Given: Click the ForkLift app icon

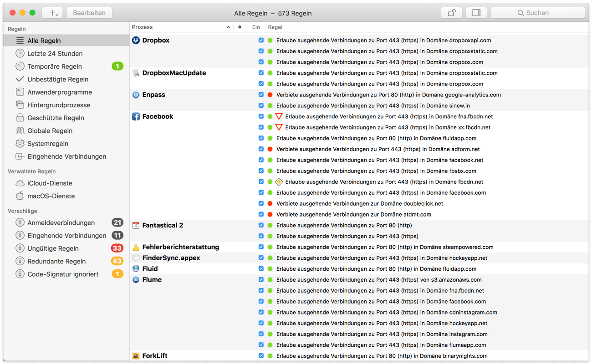Looking at the screenshot, I should pos(136,356).
